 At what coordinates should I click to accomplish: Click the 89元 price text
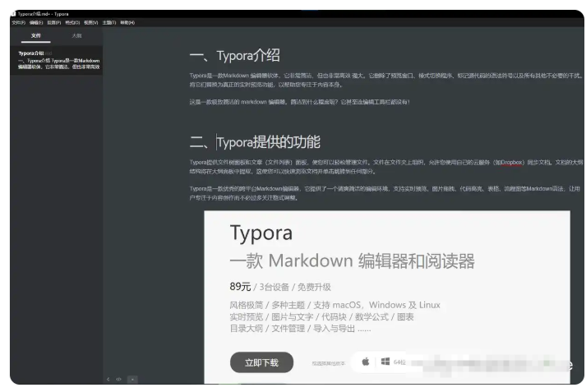tap(240, 287)
